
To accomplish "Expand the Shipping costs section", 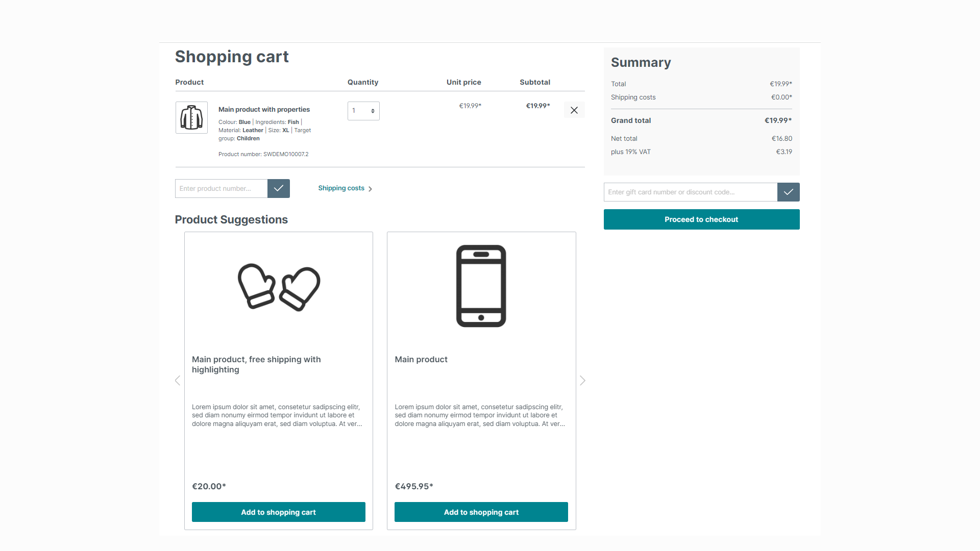I will [x=345, y=188].
